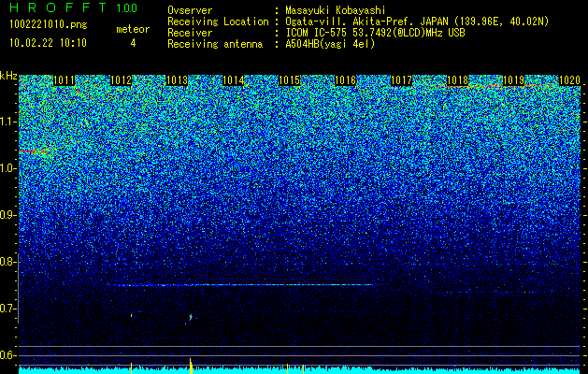
Task: Click the Receiving antenna label
Action: coord(215,44)
